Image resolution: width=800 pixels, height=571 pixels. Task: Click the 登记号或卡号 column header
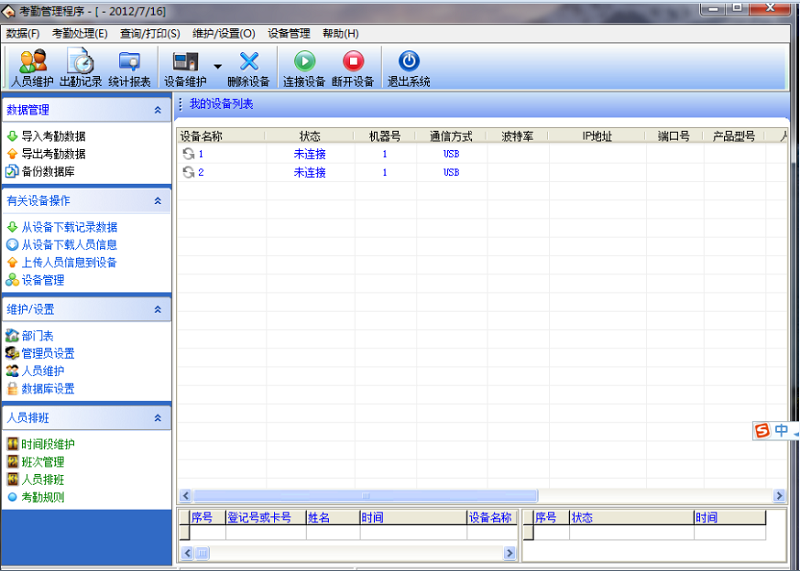click(x=266, y=517)
